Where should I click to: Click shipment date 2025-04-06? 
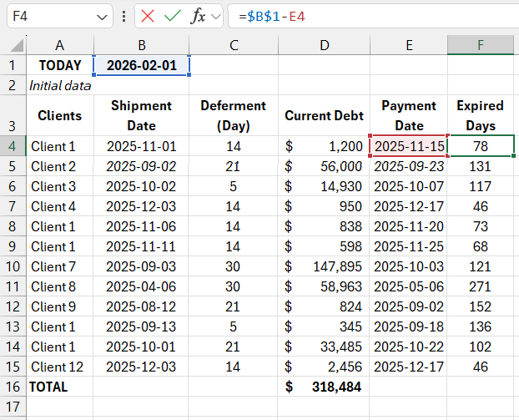coord(141,286)
